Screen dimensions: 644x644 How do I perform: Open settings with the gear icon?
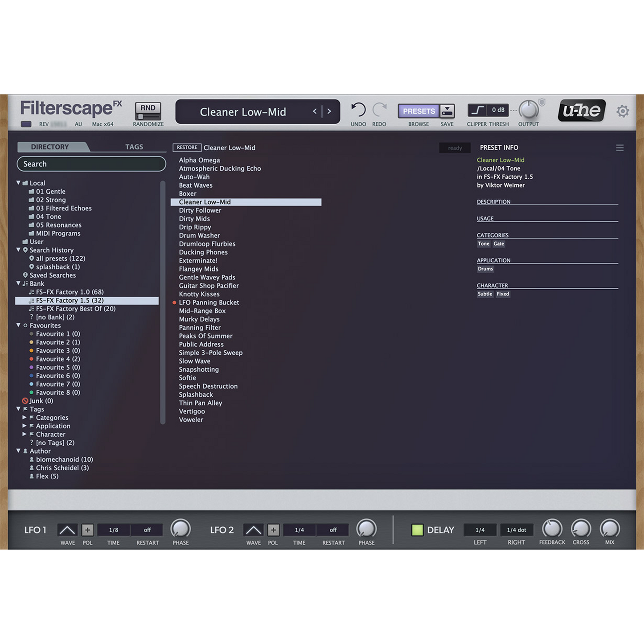[623, 111]
